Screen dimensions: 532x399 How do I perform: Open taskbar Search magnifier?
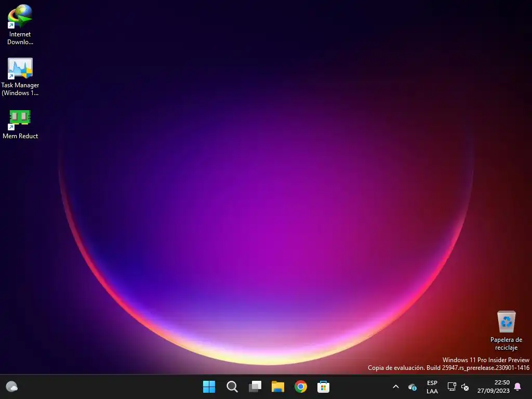pos(232,387)
